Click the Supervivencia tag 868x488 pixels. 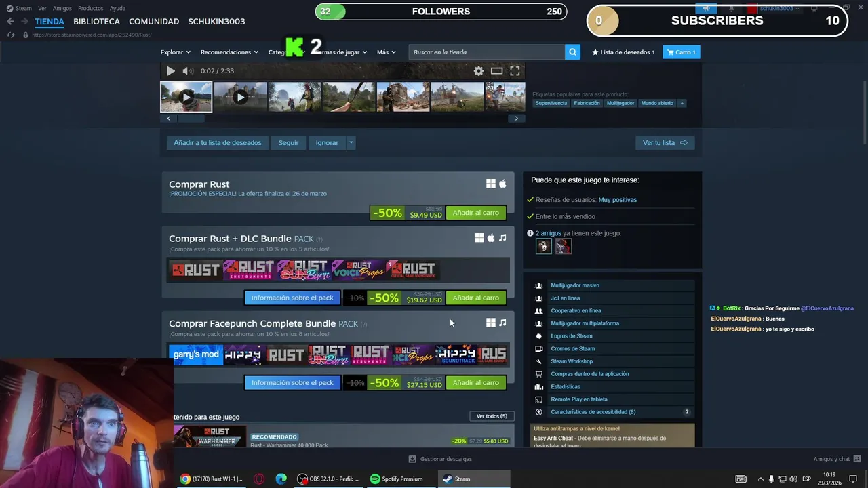pyautogui.click(x=551, y=103)
